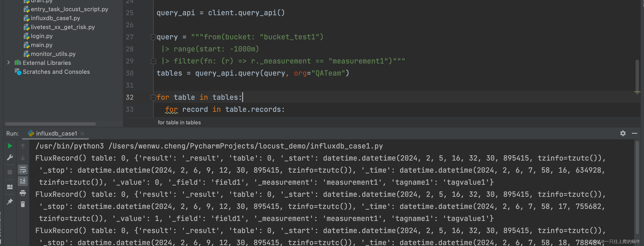
Task: Clear all console output trash icon
Action: tap(23, 204)
